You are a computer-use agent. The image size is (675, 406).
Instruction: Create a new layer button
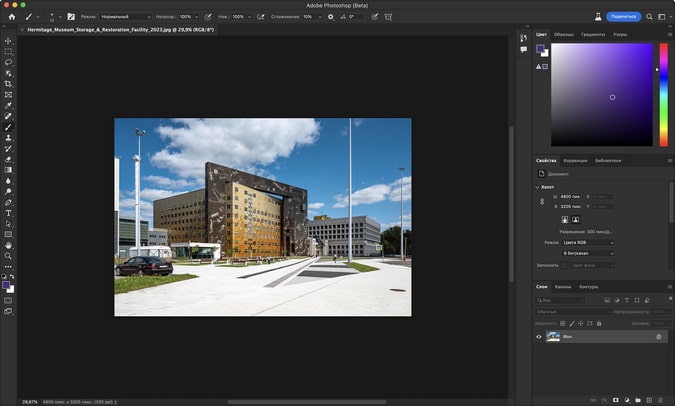point(649,400)
